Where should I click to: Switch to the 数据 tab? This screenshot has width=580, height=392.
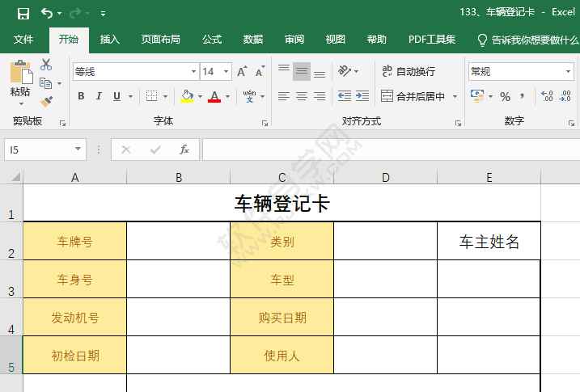click(x=253, y=40)
